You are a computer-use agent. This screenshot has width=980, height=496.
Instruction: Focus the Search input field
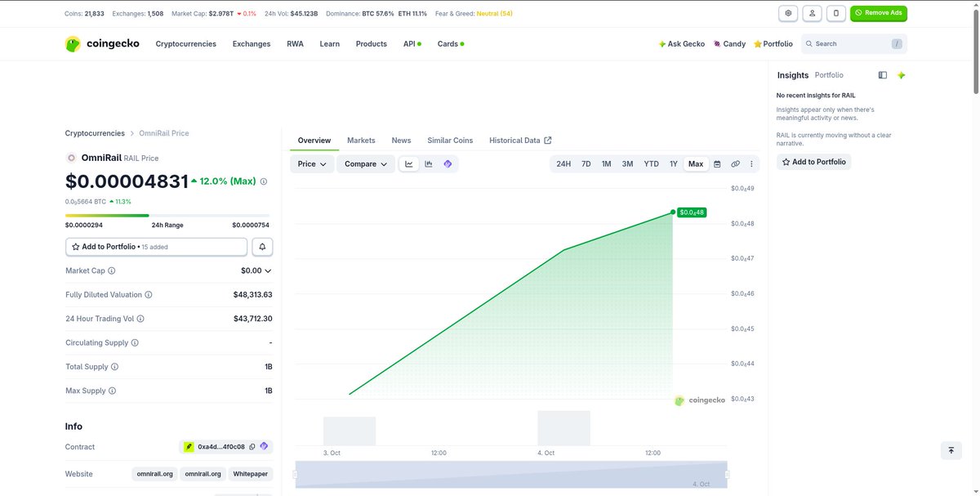coord(854,44)
